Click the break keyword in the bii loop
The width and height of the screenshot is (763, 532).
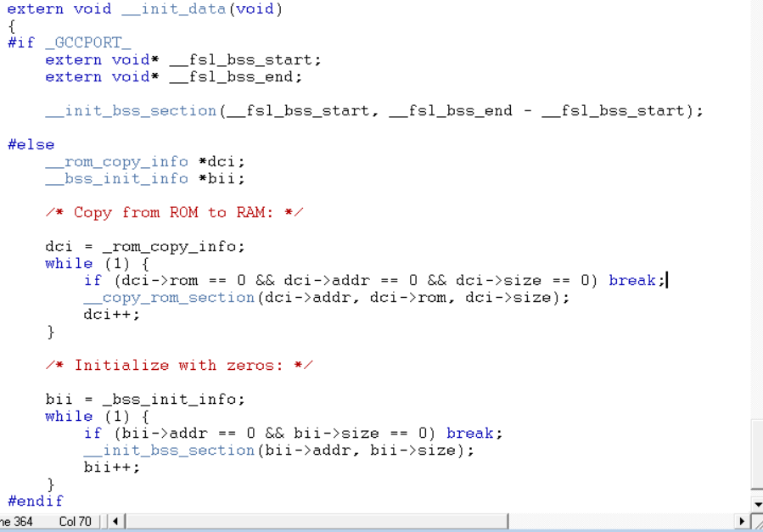(x=470, y=434)
